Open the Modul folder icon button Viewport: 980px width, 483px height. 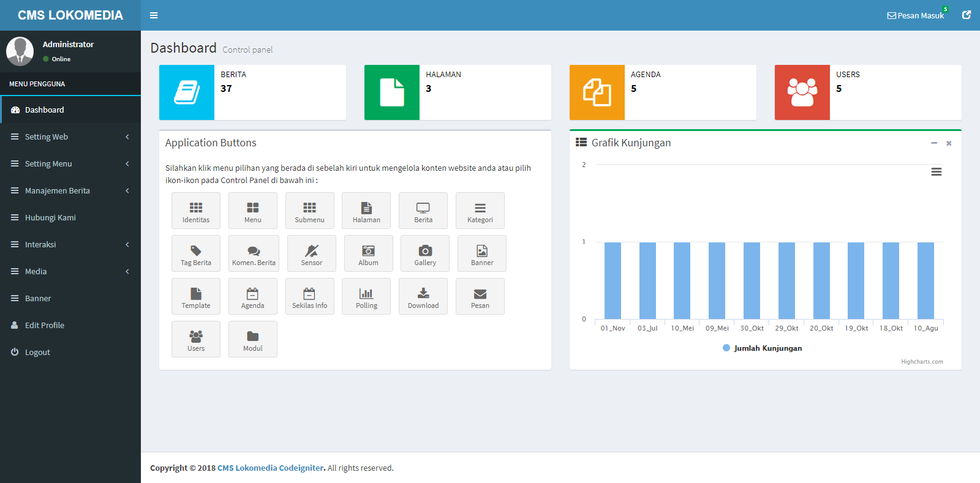(253, 339)
